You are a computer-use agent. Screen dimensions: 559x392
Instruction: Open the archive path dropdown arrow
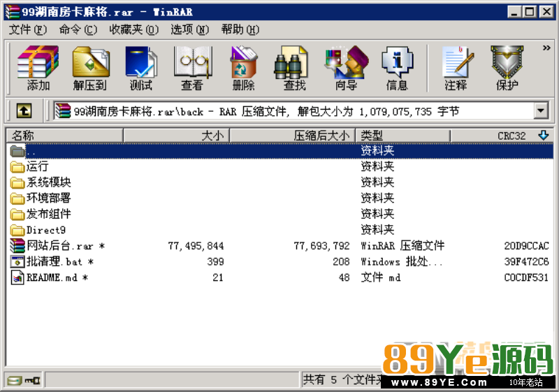[x=540, y=111]
